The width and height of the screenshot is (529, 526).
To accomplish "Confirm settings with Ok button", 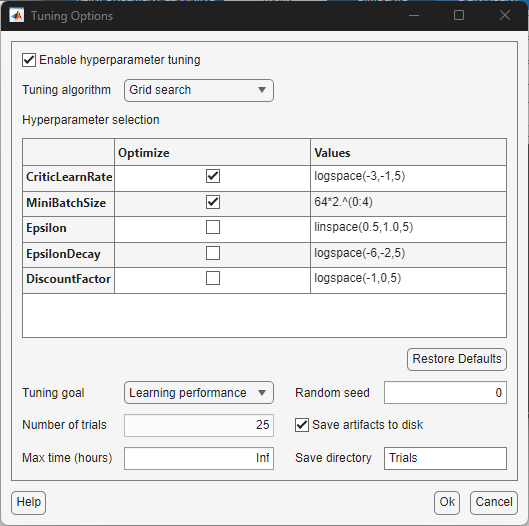I will [x=447, y=503].
